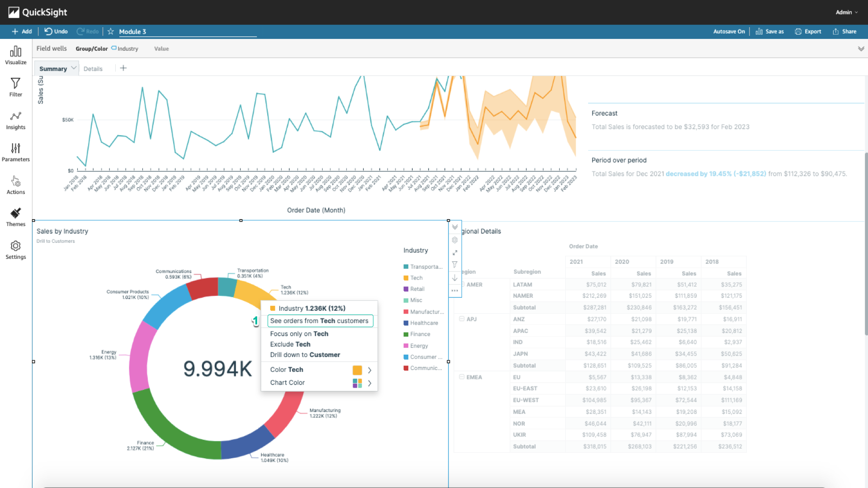The width and height of the screenshot is (868, 488).
Task: Open the visual's more options ellipsis
Action: click(455, 291)
